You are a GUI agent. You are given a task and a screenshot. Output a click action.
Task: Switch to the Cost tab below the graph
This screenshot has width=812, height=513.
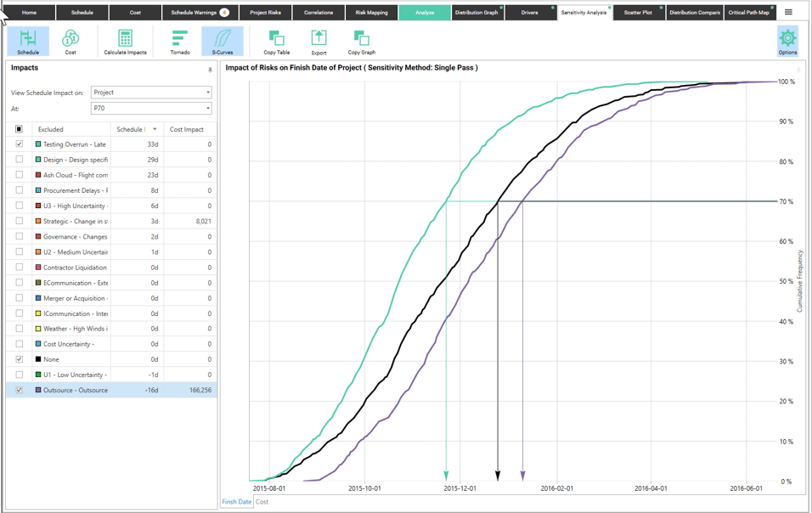point(262,501)
